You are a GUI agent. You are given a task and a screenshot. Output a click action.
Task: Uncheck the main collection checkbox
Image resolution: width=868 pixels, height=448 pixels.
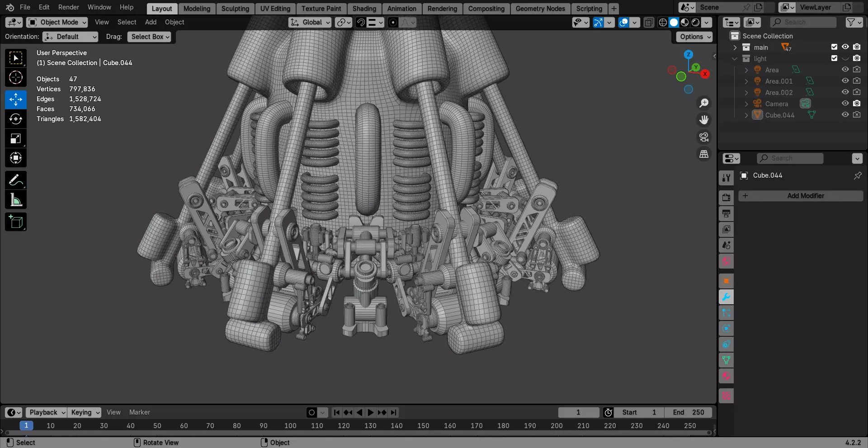(834, 47)
